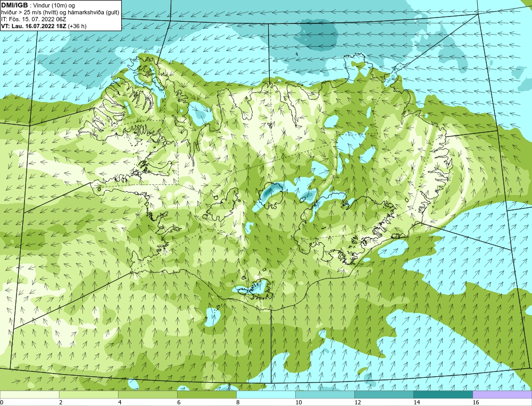Click the legend label '8'
Image resolution: width=532 pixels, height=406 pixels.
[238, 402]
